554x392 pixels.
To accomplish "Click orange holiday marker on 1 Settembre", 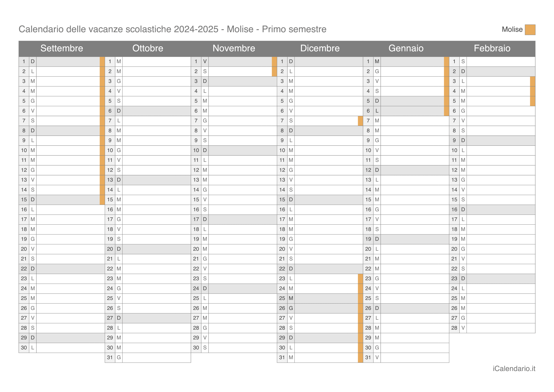I will [102, 62].
